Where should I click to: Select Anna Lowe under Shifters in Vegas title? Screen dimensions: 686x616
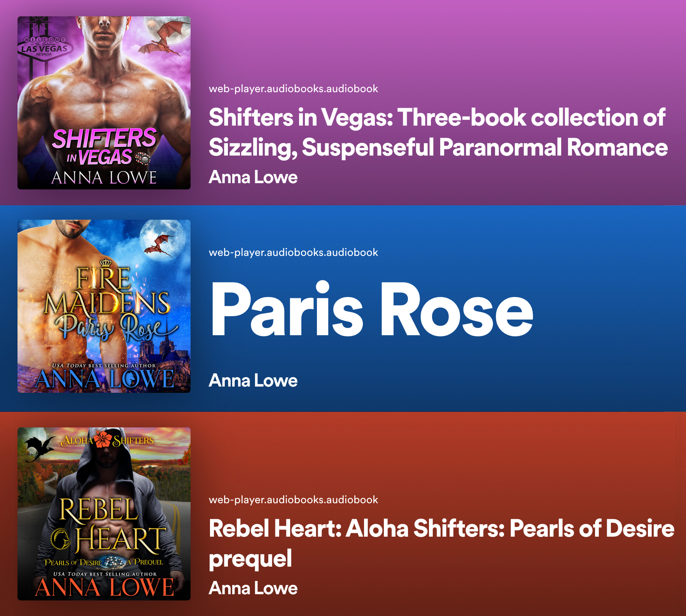pos(253,177)
